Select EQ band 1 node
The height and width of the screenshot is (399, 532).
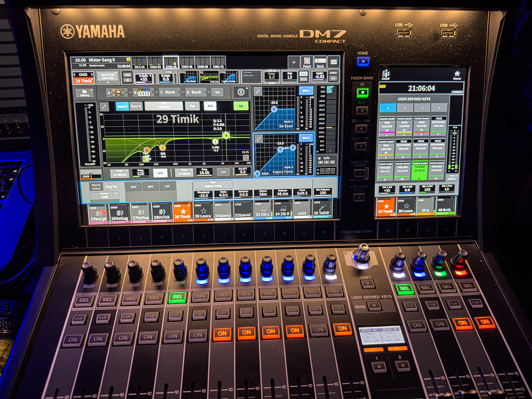click(147, 150)
